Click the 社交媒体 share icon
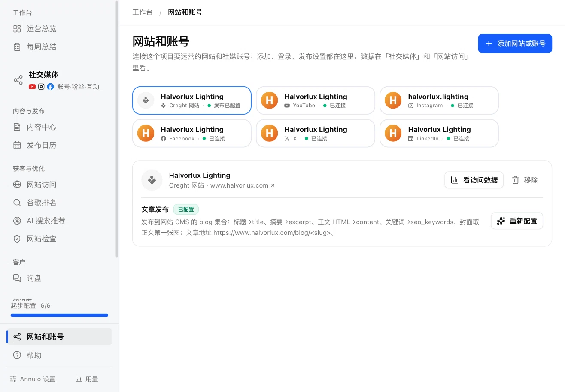The width and height of the screenshot is (565, 392). 18,80
